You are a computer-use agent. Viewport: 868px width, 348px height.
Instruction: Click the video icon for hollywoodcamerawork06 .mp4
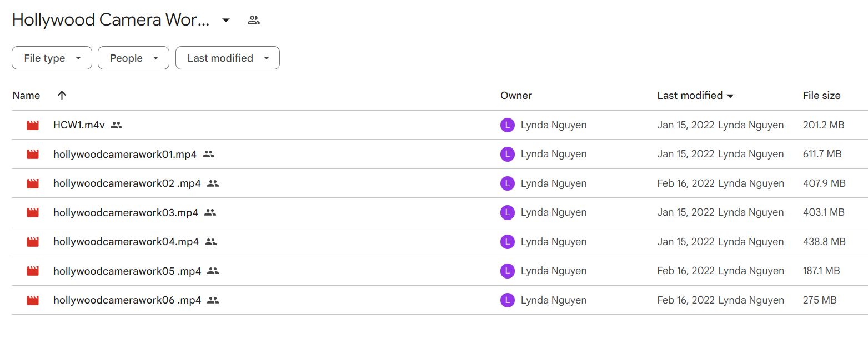coord(33,300)
